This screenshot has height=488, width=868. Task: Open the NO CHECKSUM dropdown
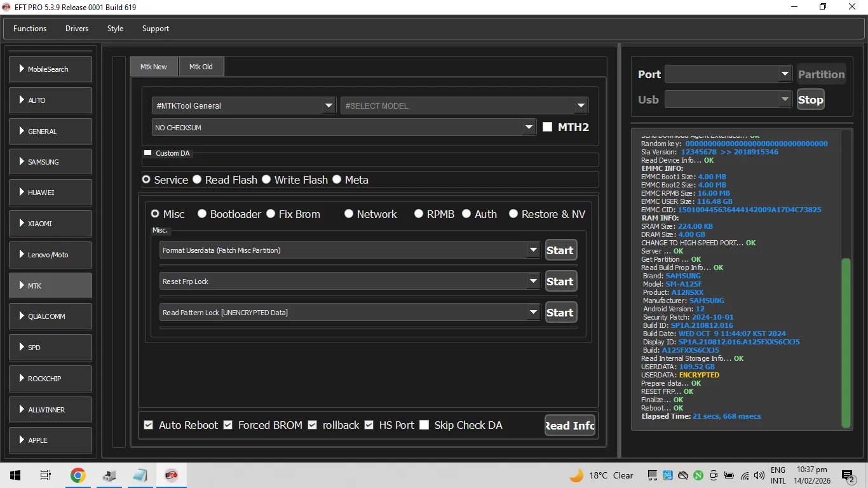click(x=529, y=128)
